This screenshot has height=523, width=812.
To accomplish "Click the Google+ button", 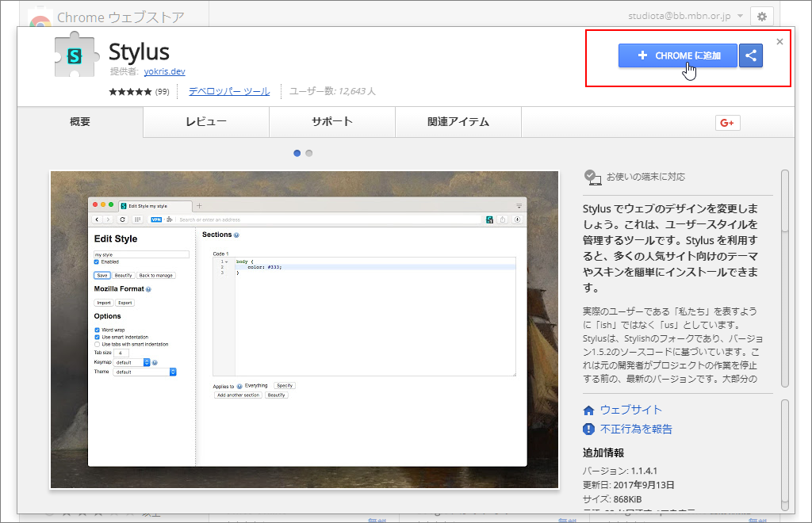I will (x=728, y=123).
